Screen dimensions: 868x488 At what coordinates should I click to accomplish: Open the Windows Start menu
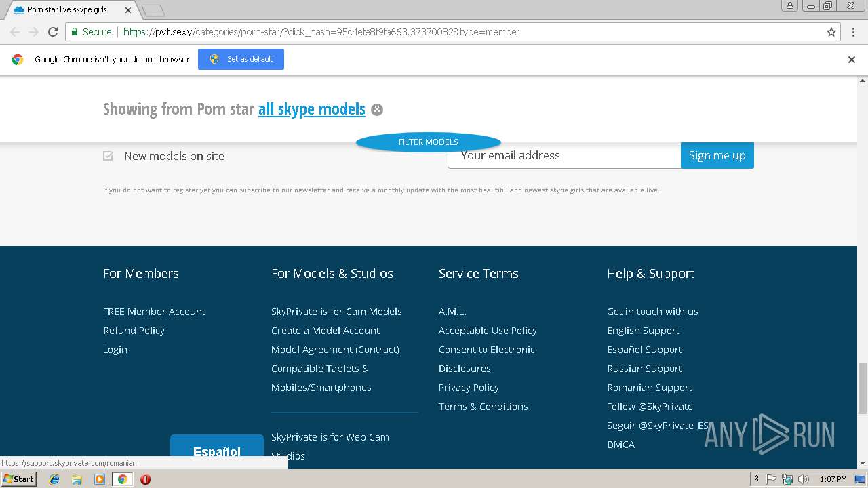click(x=19, y=479)
